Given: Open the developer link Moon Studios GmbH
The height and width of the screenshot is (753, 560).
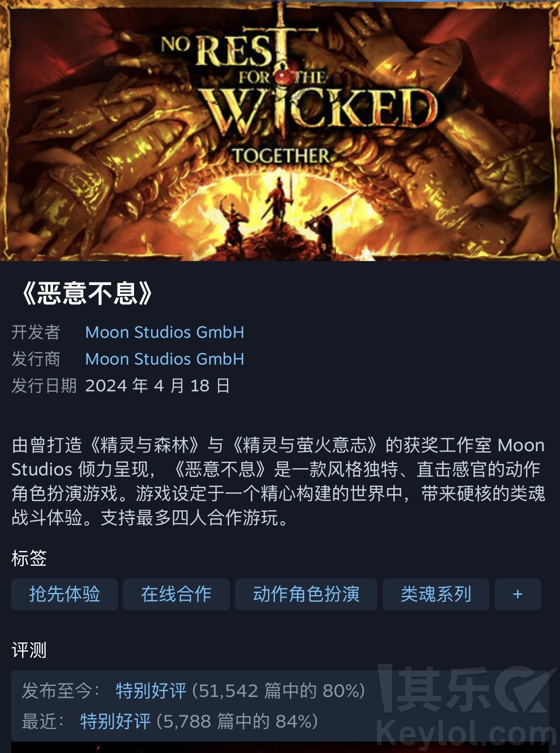Looking at the screenshot, I should click(165, 332).
